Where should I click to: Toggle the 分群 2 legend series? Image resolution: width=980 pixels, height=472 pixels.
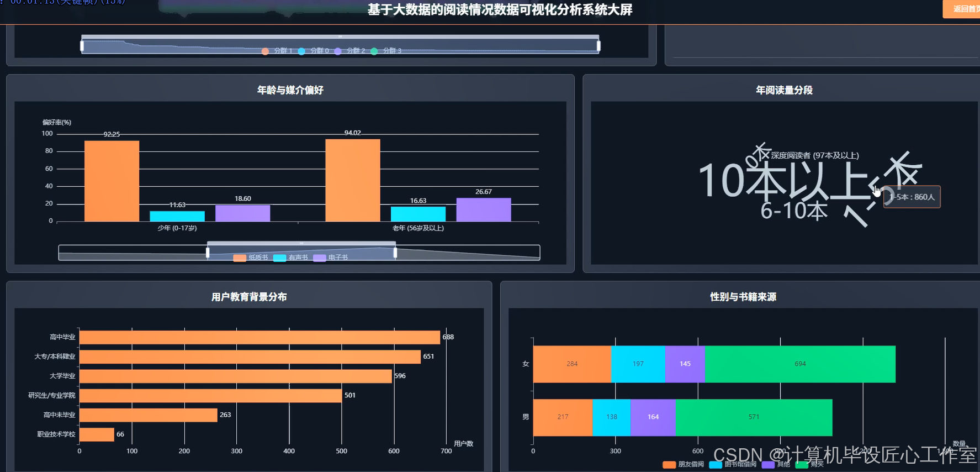(x=349, y=51)
